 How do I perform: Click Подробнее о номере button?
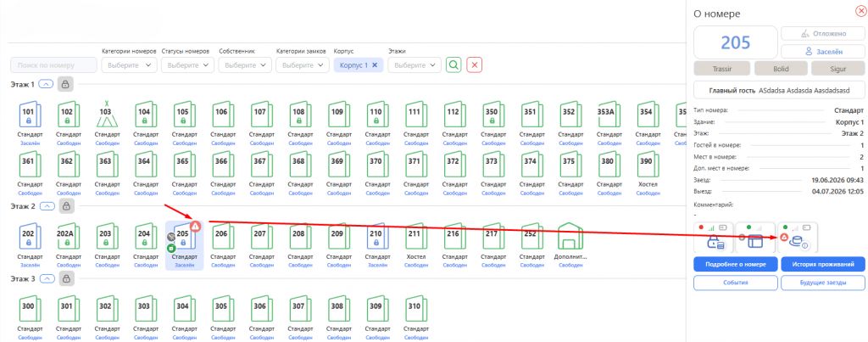(735, 265)
